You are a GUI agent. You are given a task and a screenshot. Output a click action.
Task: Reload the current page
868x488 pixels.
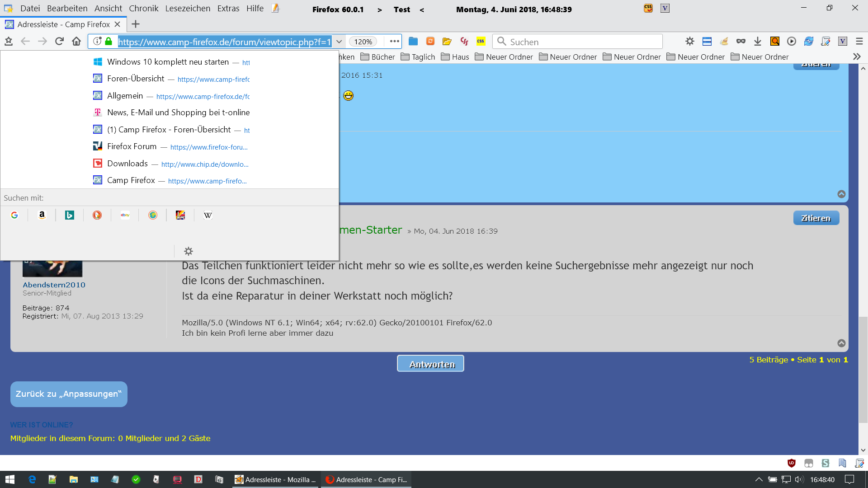(59, 42)
